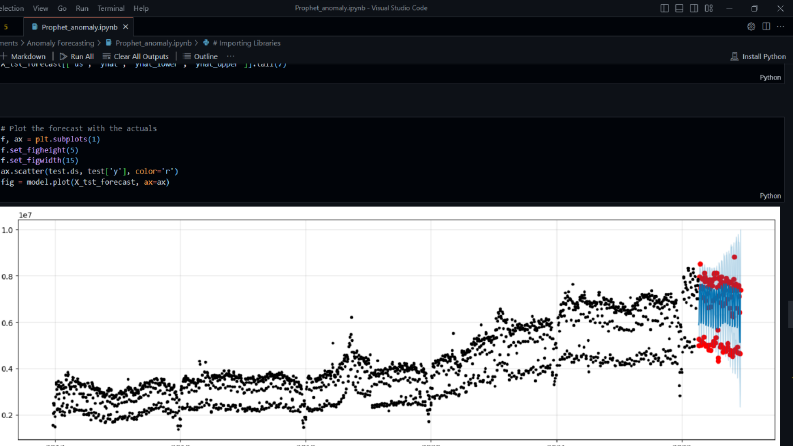Click the forecast plot output image
This screenshot has height=446, width=793.
(x=390, y=326)
